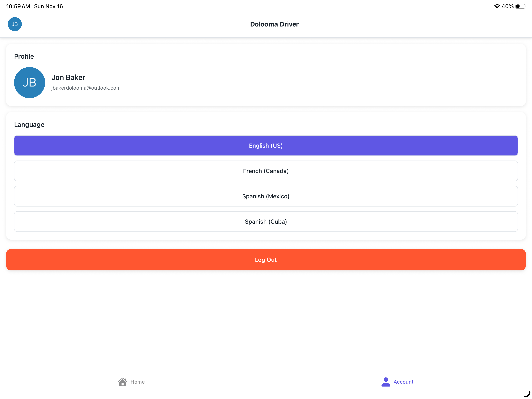Set language to Spanish (Cuba)
The height and width of the screenshot is (399, 532).
[266, 221]
